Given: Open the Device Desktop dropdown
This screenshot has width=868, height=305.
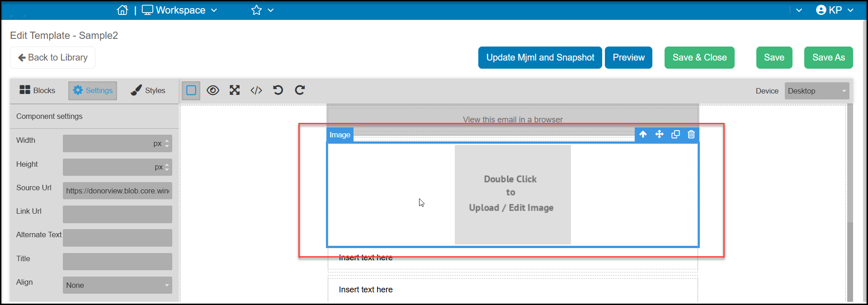Looking at the screenshot, I should (x=817, y=91).
